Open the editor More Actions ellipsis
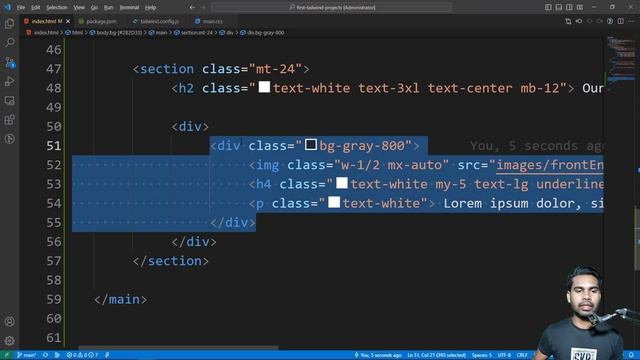Viewport: 640px width, 360px height. (631, 21)
